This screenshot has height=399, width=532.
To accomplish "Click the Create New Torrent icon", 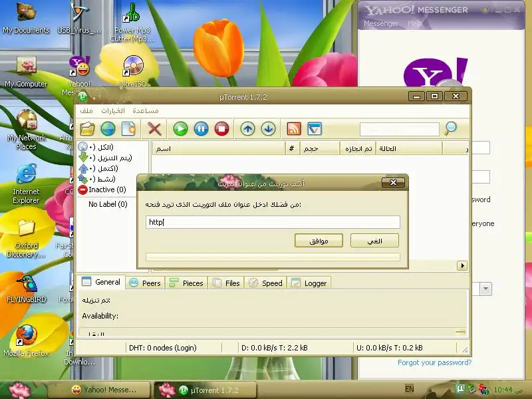I will 128,129.
